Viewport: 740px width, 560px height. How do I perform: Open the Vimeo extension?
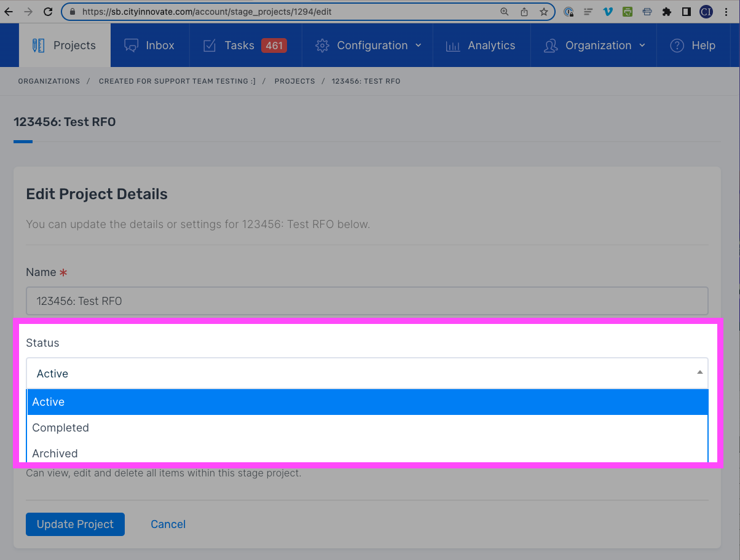point(608,12)
